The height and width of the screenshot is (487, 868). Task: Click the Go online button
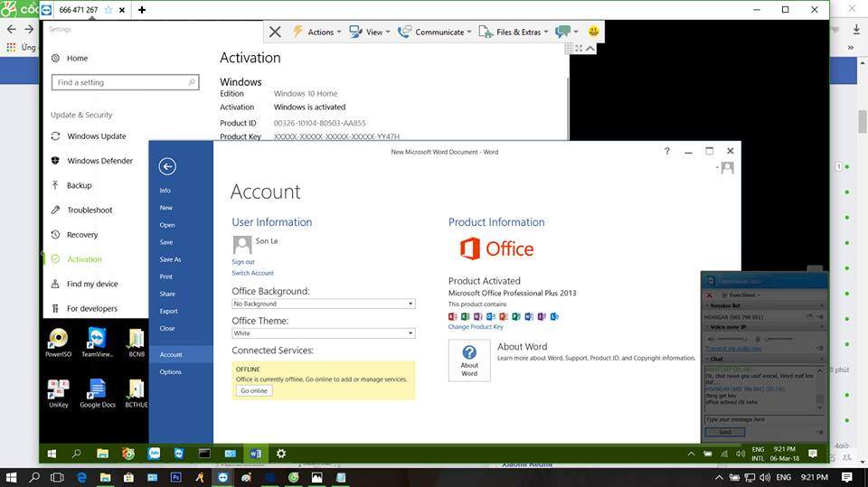pos(254,390)
